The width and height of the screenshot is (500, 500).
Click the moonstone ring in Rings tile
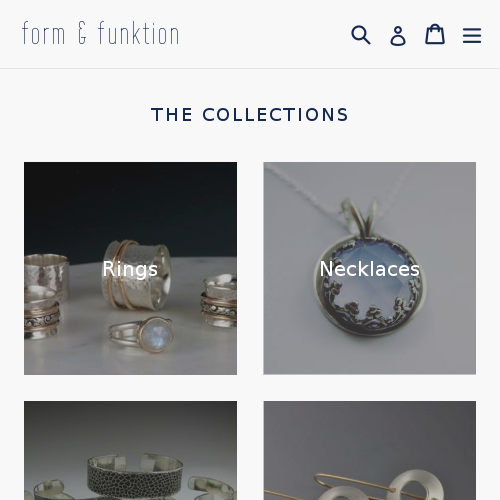pos(142,334)
